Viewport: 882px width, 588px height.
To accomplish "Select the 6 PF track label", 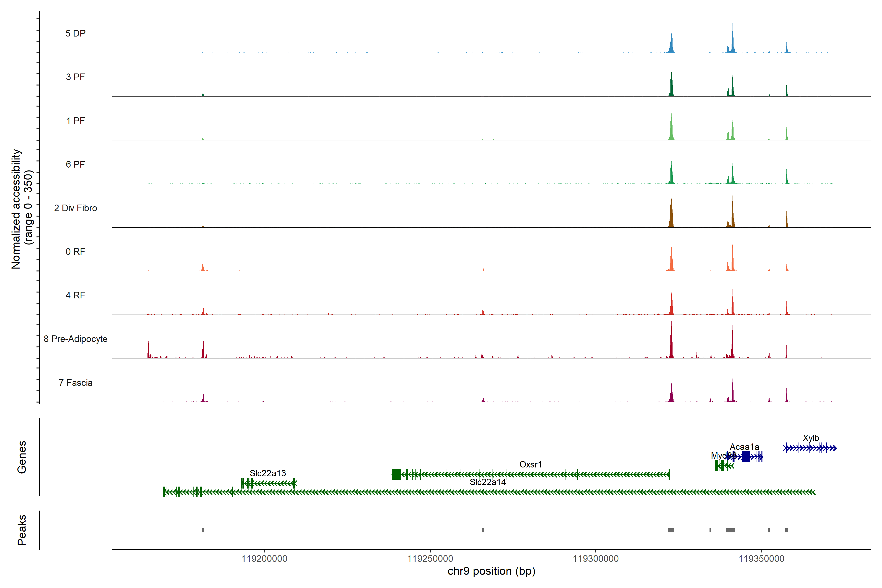I will pyautogui.click(x=75, y=165).
